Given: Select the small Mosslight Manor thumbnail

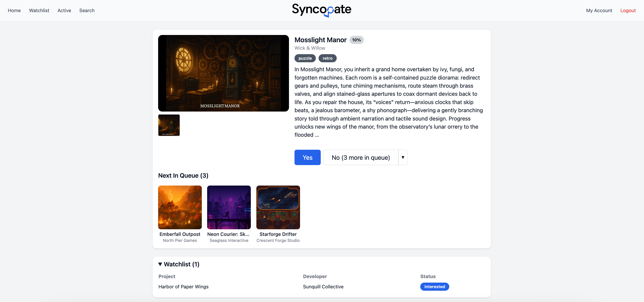Looking at the screenshot, I should point(169,125).
